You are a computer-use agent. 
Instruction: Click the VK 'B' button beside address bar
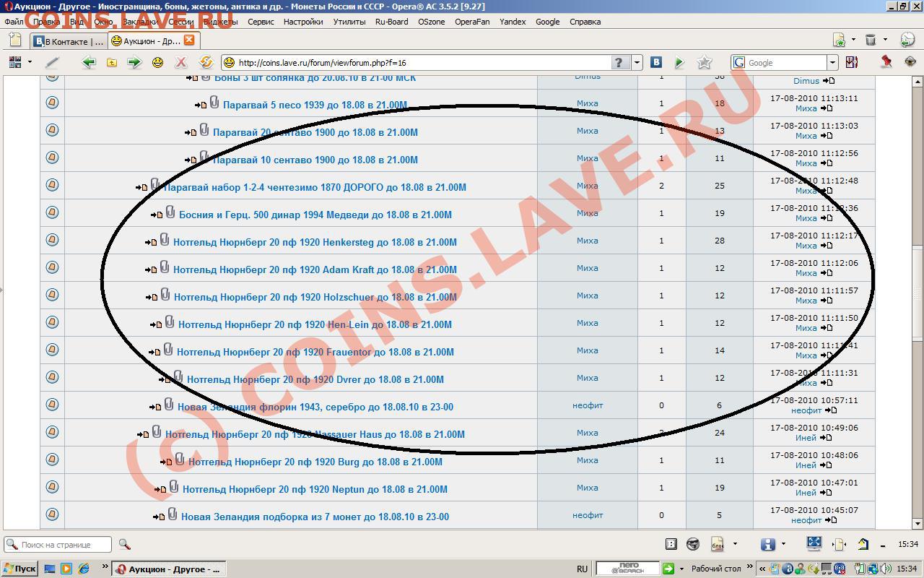(x=656, y=63)
